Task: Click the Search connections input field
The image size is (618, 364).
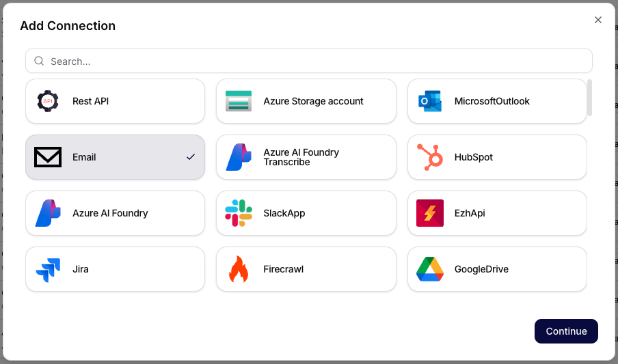Action: coord(314,61)
